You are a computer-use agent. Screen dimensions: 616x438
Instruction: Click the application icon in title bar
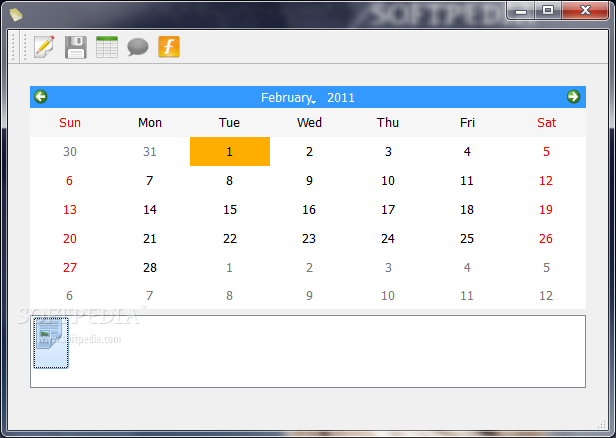(16, 15)
